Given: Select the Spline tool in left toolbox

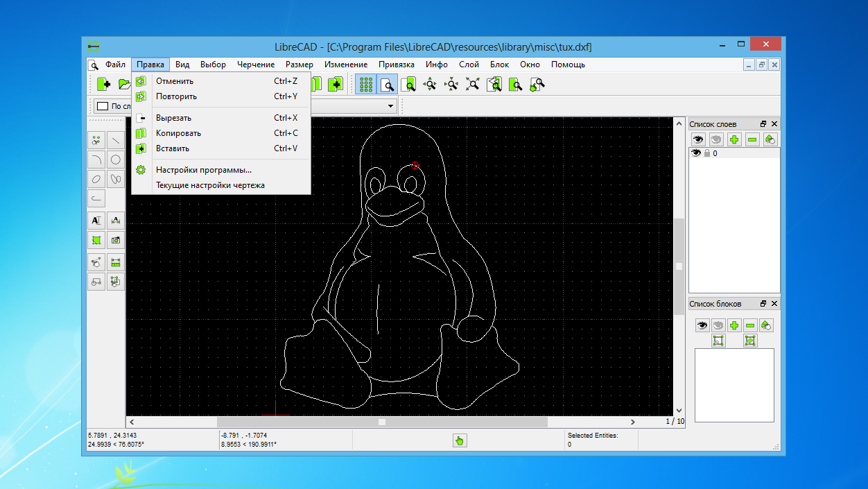Looking at the screenshot, I should point(116,179).
